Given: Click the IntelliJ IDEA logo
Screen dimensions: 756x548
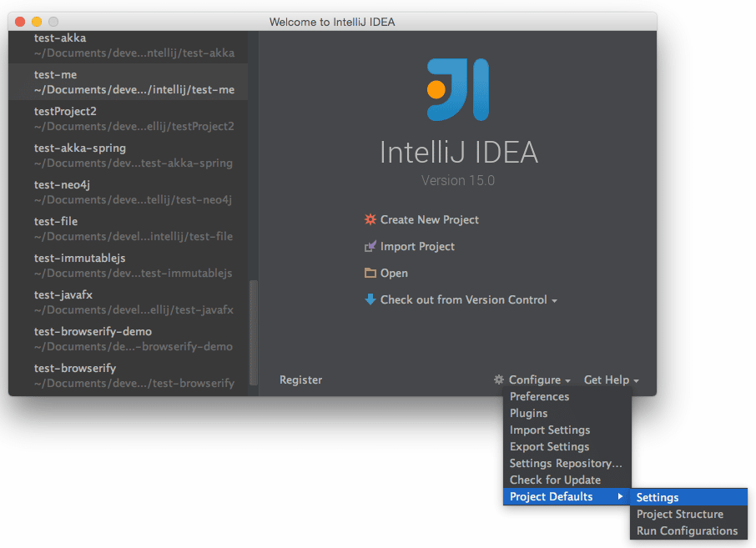Looking at the screenshot, I should click(x=458, y=89).
